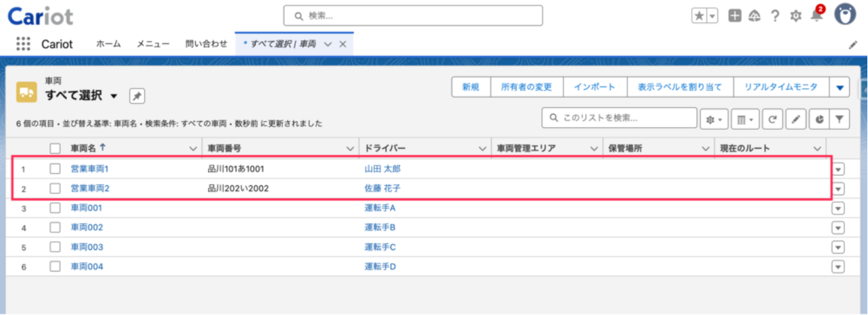Click the Cariot logo
Viewport: 868px width, 315px height.
tap(41, 16)
